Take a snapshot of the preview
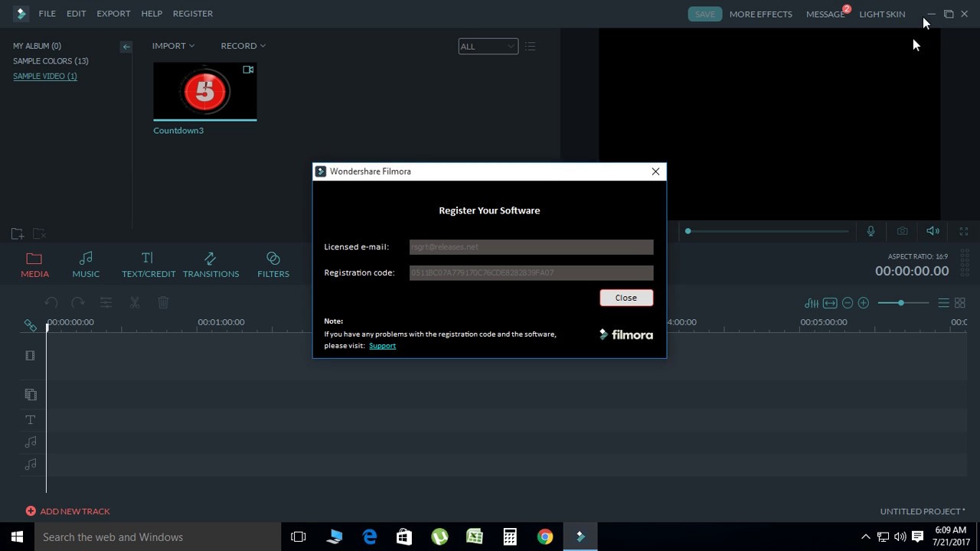The height and width of the screenshot is (551, 980). 903,231
